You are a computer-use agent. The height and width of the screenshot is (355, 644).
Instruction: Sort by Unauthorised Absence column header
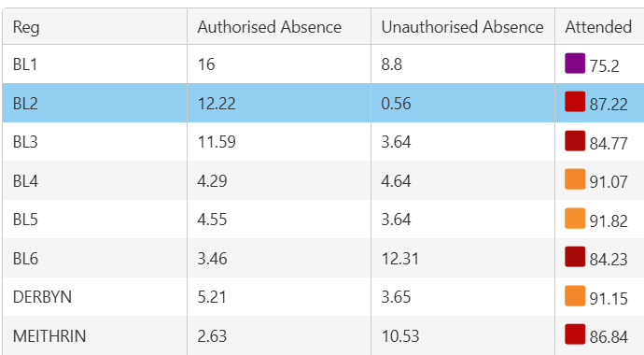463,27
